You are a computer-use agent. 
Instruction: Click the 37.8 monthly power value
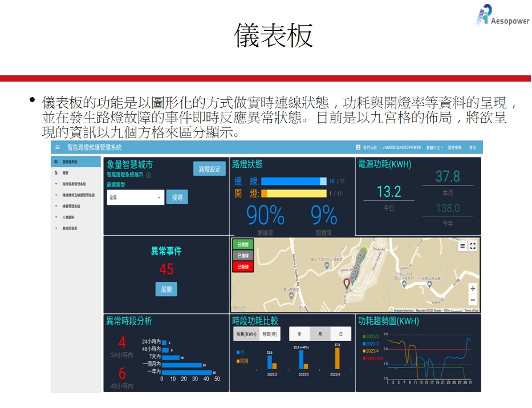click(x=448, y=176)
